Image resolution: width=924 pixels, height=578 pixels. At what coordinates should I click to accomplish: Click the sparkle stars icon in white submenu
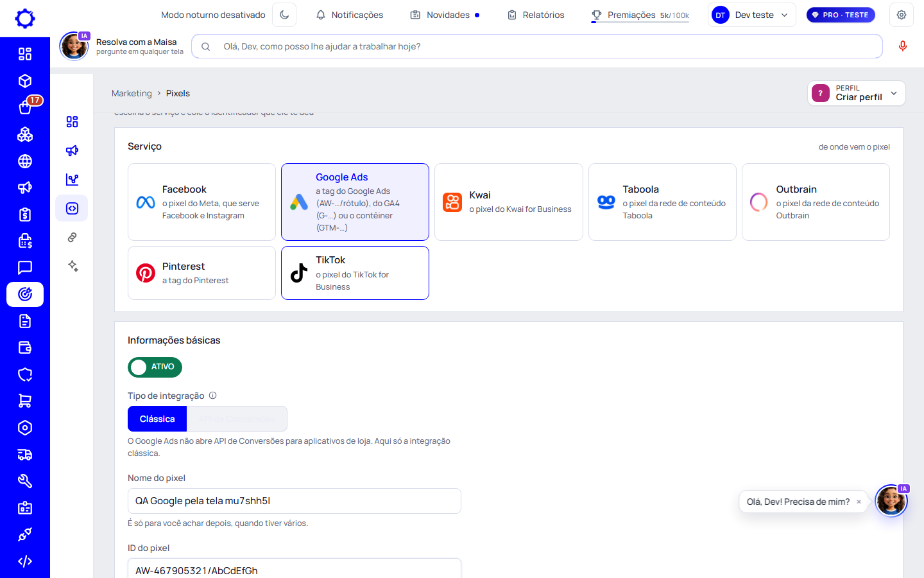[x=72, y=266]
